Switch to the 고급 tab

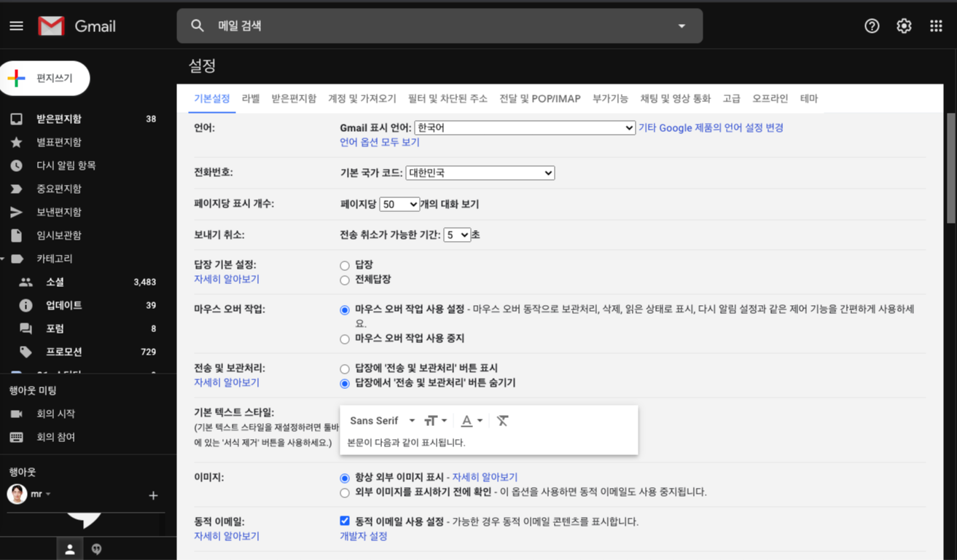click(x=731, y=98)
